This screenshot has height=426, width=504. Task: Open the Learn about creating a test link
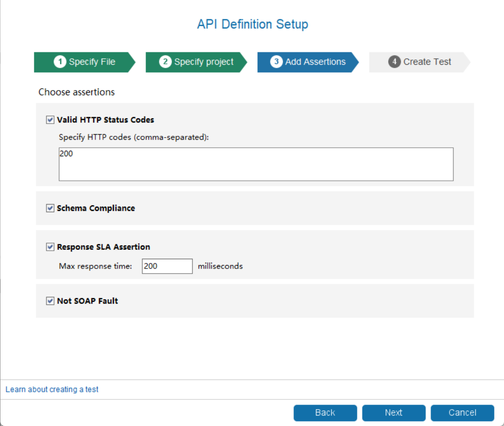(x=52, y=389)
